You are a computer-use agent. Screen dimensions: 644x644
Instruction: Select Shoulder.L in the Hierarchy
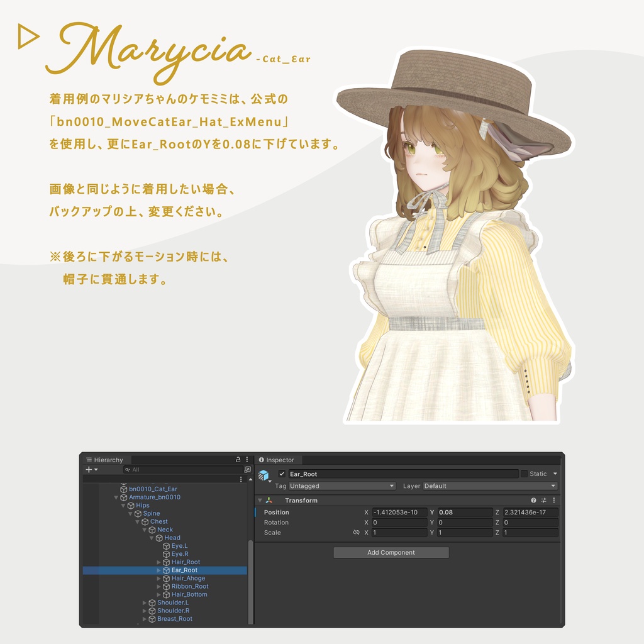click(173, 602)
